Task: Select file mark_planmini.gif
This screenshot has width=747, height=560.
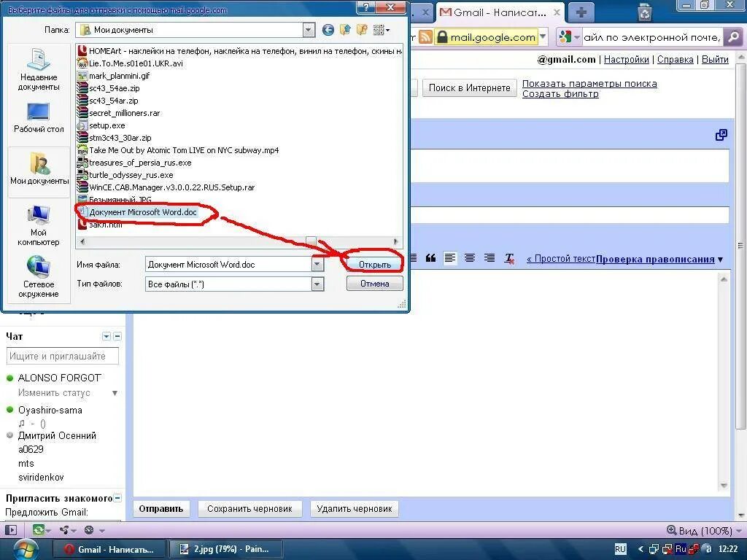Action: coord(113,76)
